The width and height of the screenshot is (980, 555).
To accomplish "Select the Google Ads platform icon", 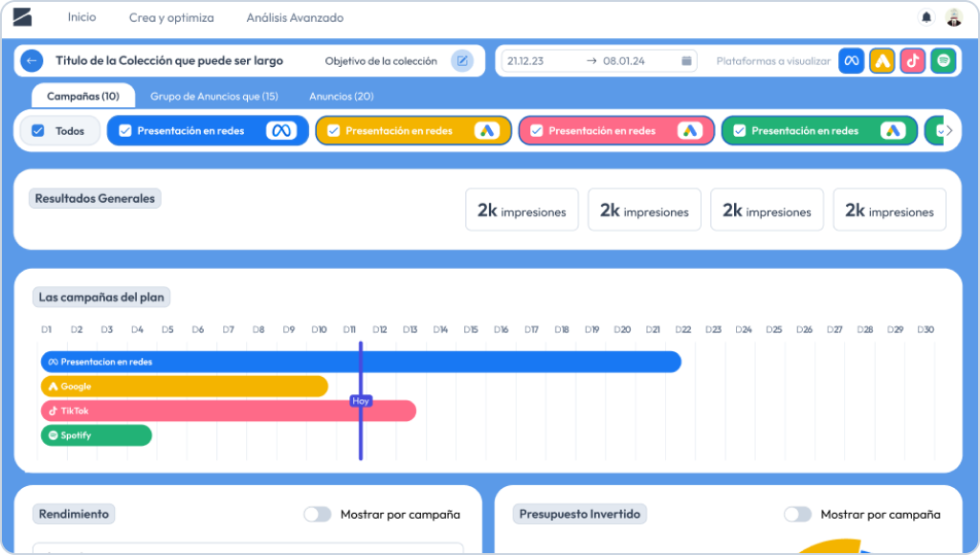I will 881,61.
